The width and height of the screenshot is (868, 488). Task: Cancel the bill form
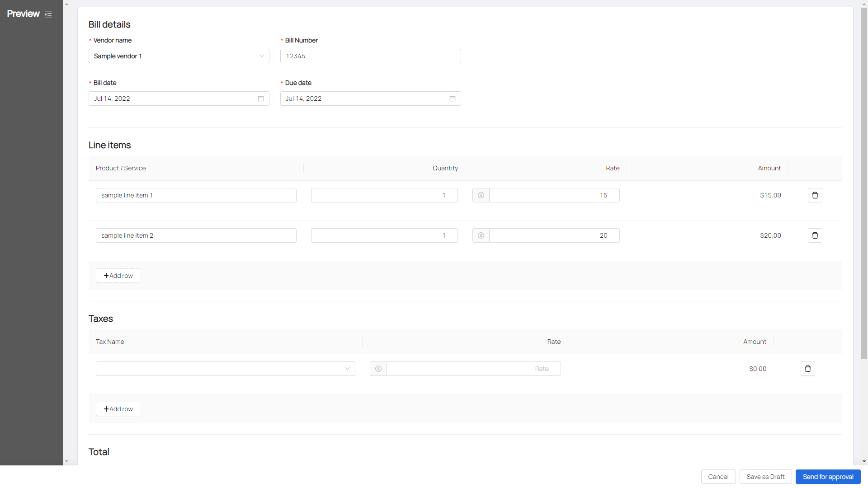point(718,477)
